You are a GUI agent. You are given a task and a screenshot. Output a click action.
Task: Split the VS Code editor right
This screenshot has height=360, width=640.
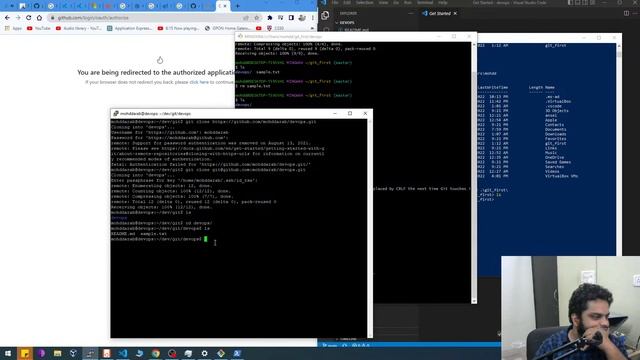click(626, 13)
